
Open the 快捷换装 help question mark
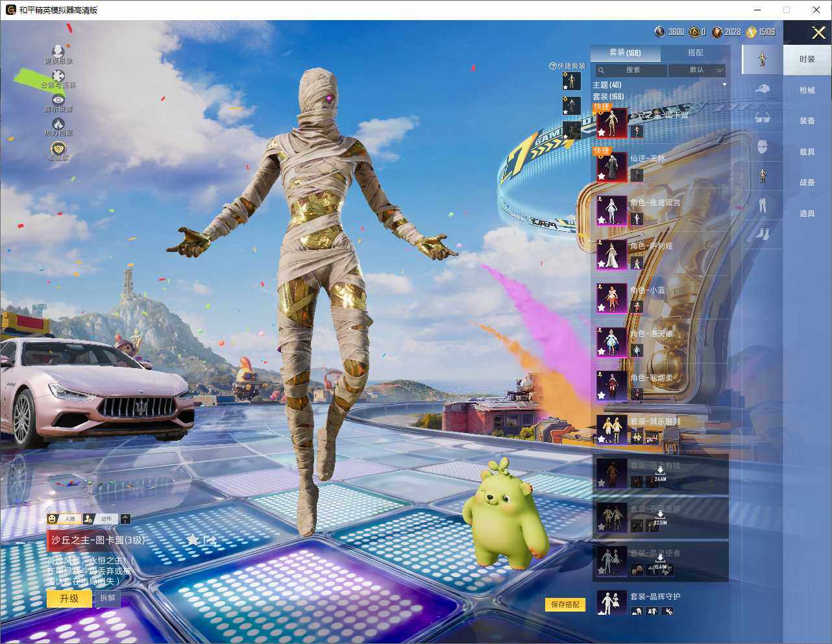click(x=553, y=66)
